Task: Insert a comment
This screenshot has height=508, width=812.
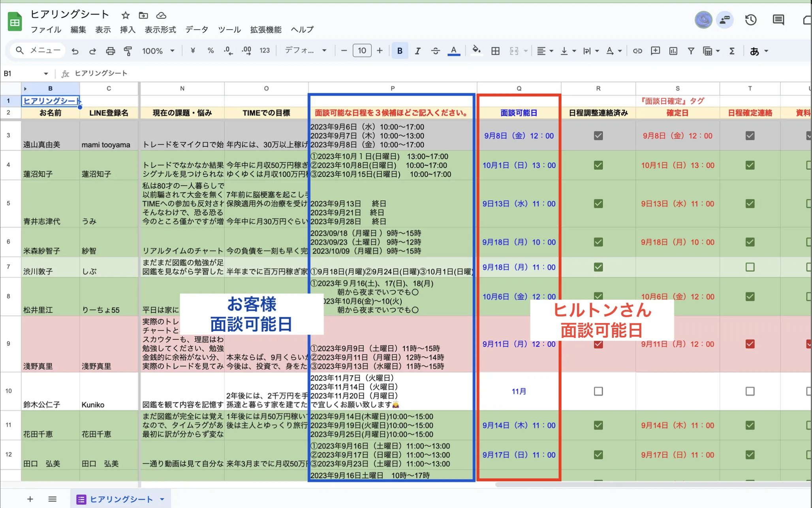Action: 655,51
